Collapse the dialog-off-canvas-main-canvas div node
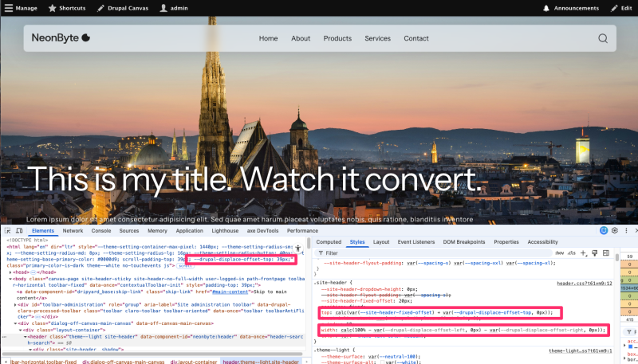This screenshot has width=638, height=364. [x=15, y=324]
